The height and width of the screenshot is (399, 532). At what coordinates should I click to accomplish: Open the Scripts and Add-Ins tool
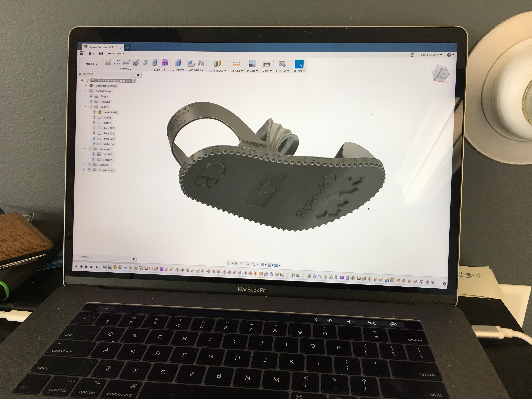282,64
